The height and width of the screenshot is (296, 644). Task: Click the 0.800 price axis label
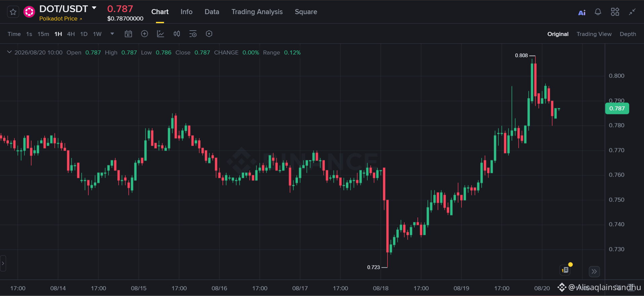tap(616, 76)
